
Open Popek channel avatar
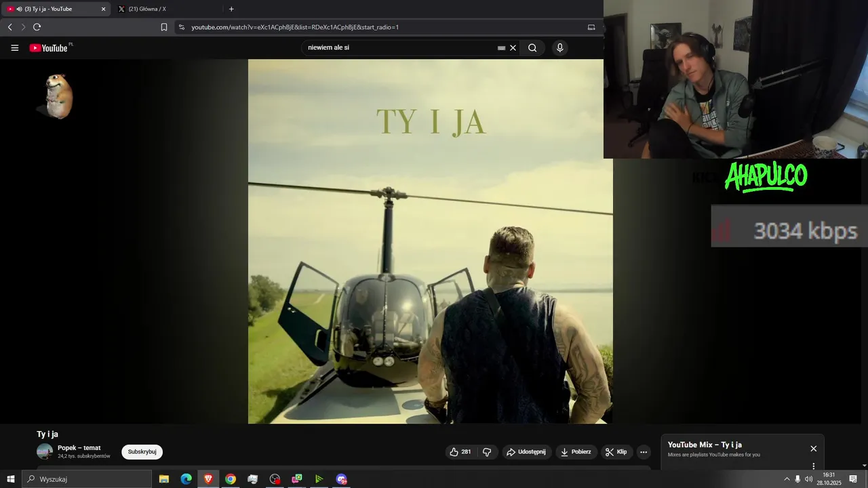[45, 451]
